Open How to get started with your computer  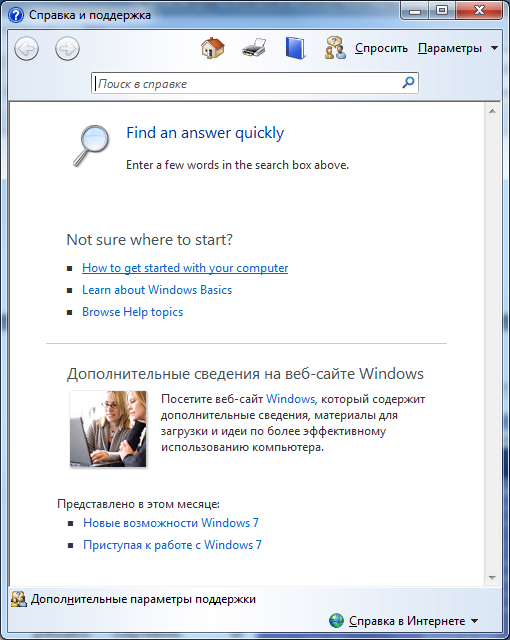pos(185,268)
